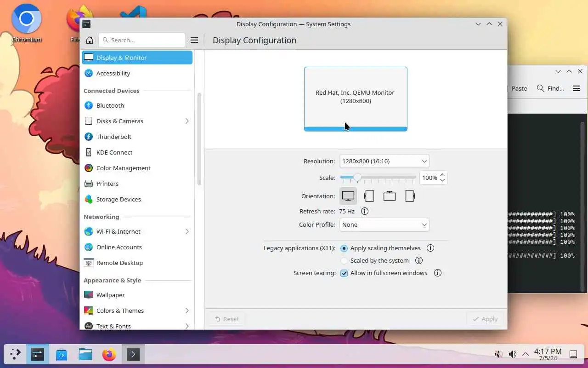Click the show desktop button in the panel
The height and width of the screenshot is (368, 588).
click(573, 354)
